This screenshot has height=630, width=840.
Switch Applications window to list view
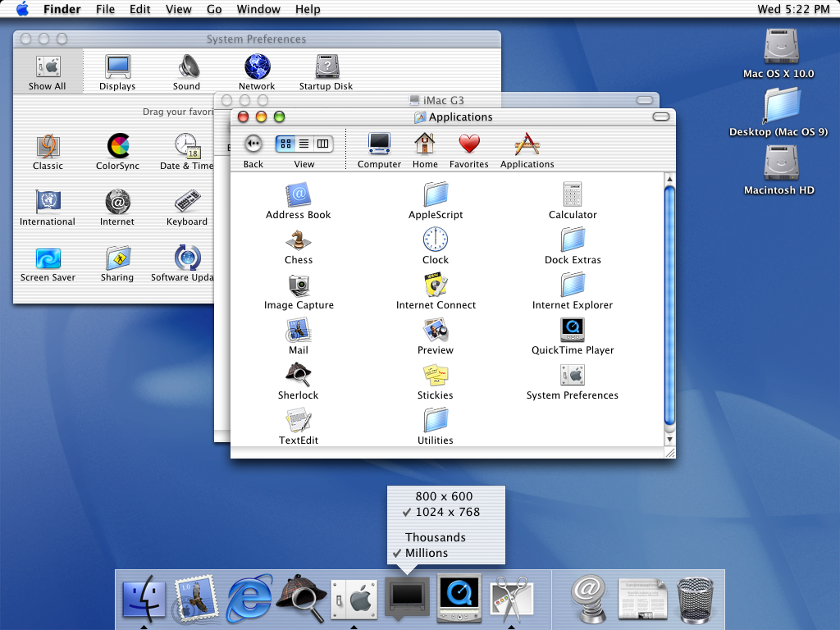(304, 144)
